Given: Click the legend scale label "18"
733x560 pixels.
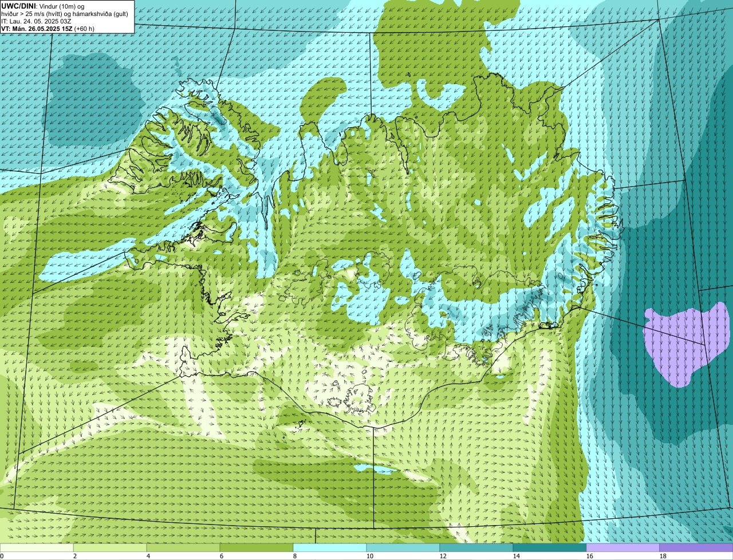Looking at the screenshot, I should (663, 556).
